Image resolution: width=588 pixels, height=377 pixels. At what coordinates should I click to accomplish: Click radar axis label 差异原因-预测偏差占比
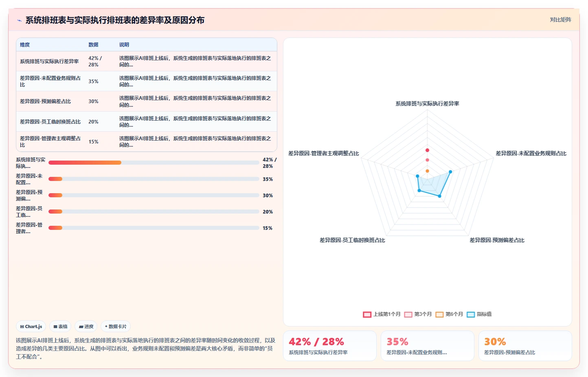pos(497,240)
